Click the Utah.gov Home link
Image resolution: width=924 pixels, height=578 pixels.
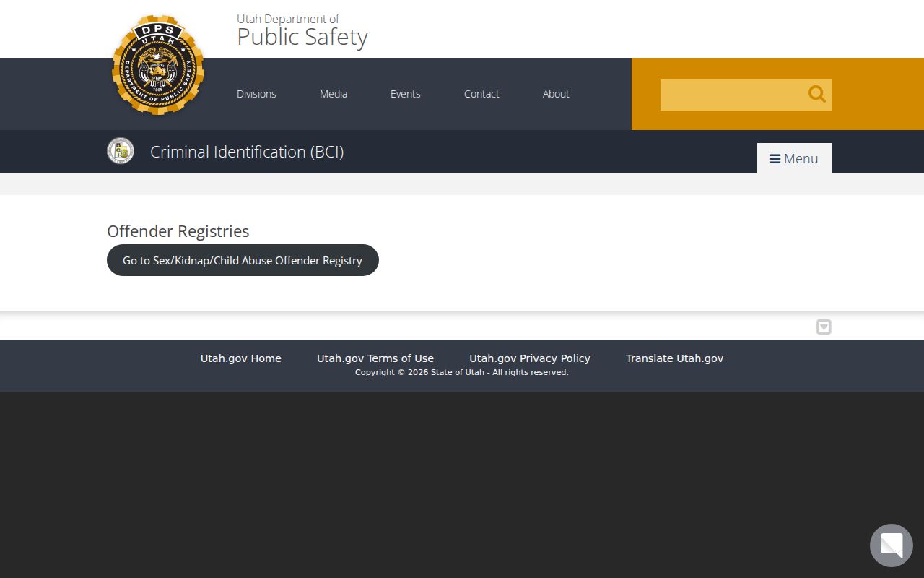pos(241,358)
